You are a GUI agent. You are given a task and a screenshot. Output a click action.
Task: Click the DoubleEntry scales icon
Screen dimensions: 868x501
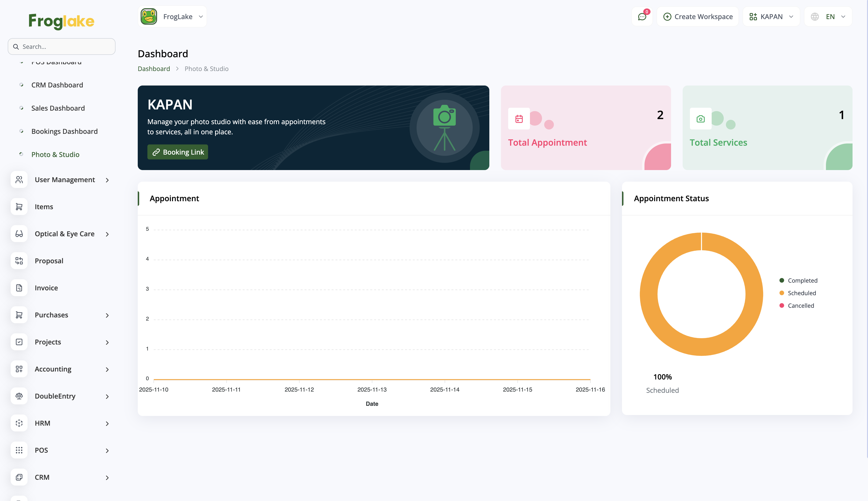pyautogui.click(x=19, y=396)
